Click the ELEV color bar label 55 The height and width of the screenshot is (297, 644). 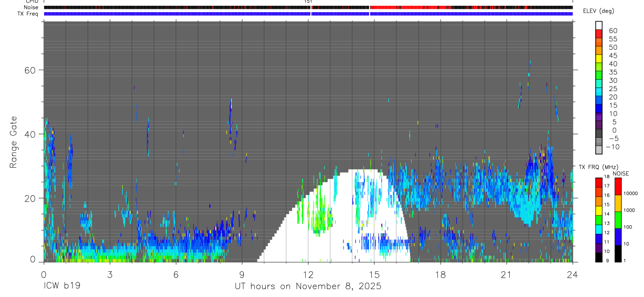[x=613, y=39]
